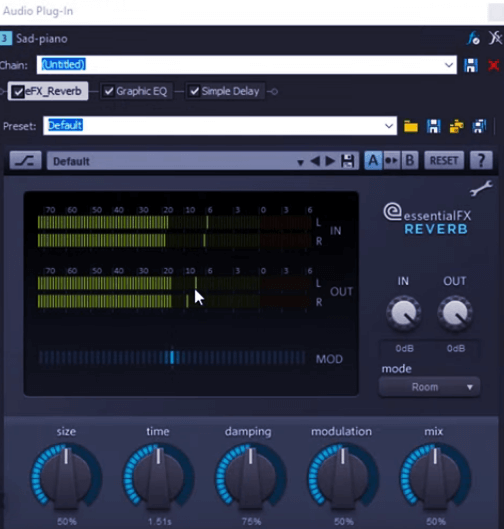Select the A comparison state
This screenshot has height=529, width=504.
(x=373, y=161)
